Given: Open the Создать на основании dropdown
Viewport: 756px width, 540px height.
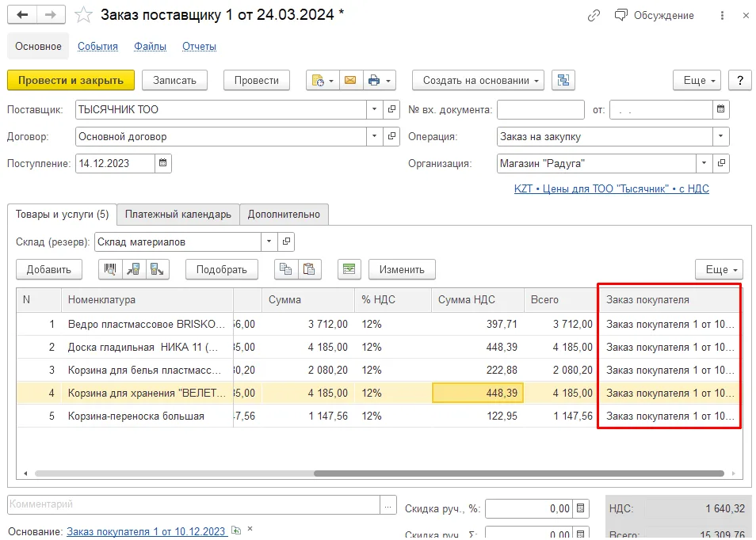Looking at the screenshot, I should tap(478, 81).
